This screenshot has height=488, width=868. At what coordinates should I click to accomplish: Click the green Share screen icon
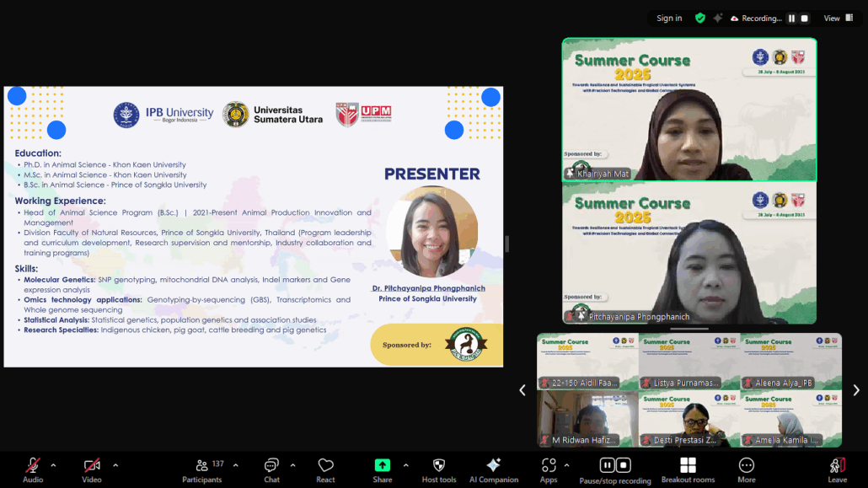click(x=382, y=466)
